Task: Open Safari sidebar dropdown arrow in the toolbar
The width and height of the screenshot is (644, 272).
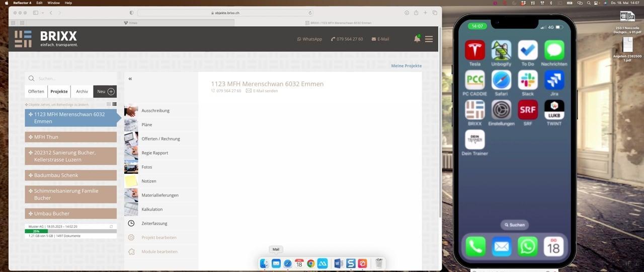Action: pos(43,13)
